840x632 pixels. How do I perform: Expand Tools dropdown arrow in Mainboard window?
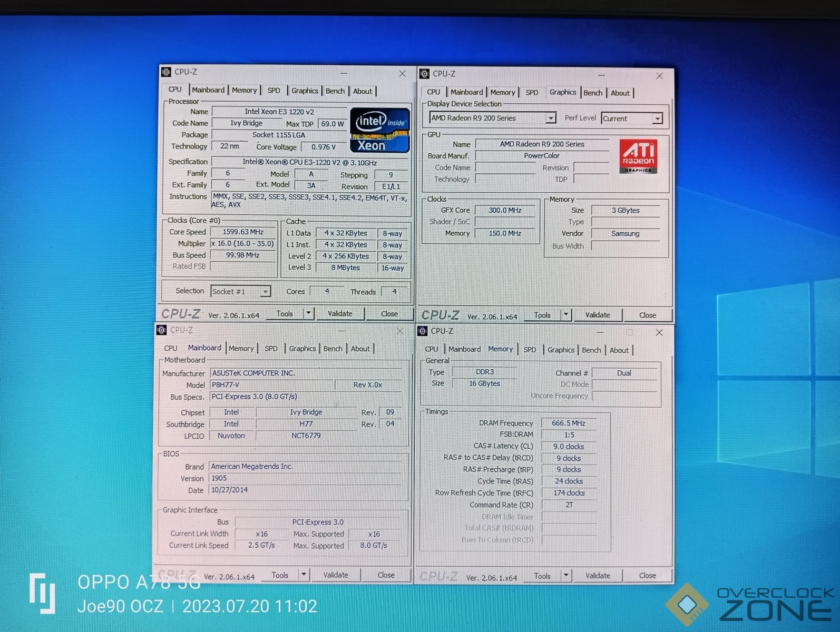point(304,575)
